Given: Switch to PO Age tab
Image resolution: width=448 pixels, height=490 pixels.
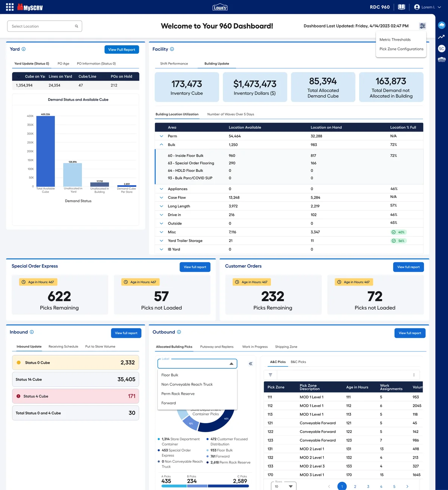Looking at the screenshot, I should point(63,63).
